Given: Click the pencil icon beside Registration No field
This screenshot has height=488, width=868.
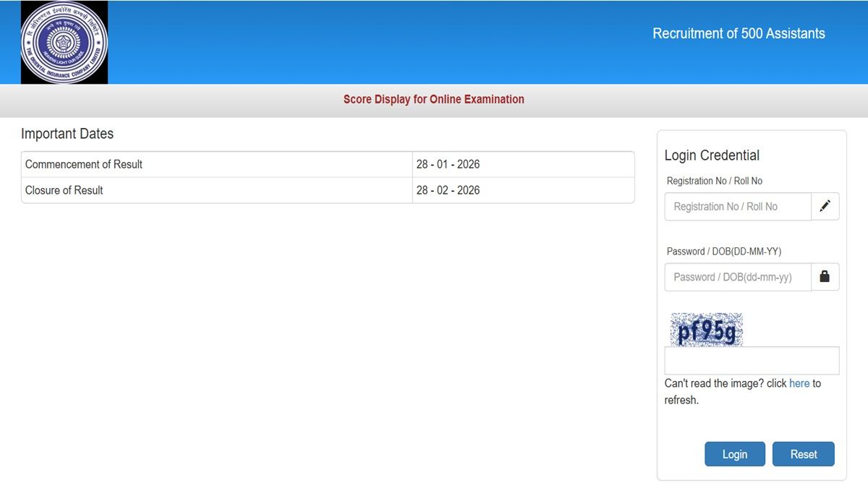Looking at the screenshot, I should point(825,206).
